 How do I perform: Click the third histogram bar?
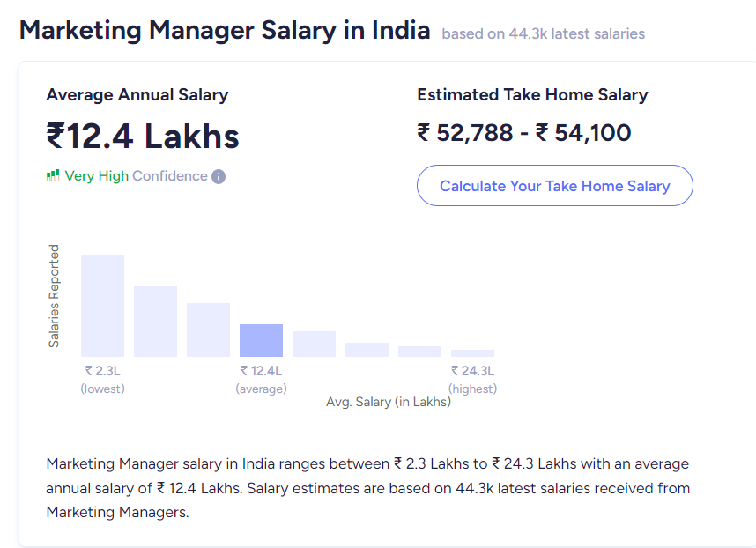[208, 330]
